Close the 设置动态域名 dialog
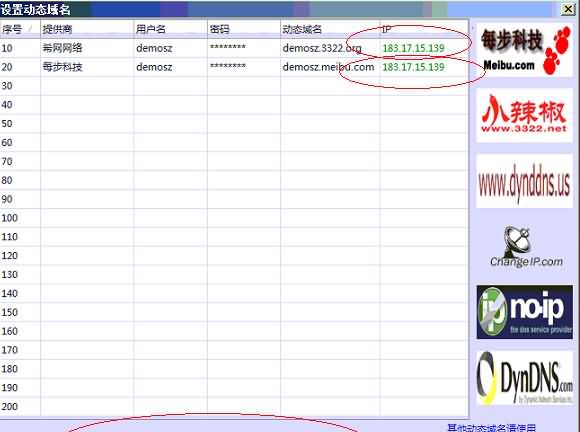Image resolution: width=580 pixels, height=432 pixels. point(568,9)
